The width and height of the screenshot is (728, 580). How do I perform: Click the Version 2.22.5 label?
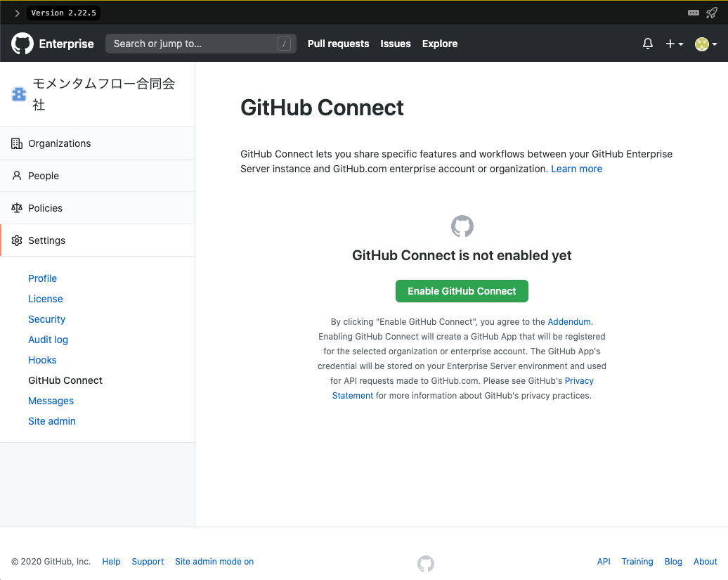pos(64,13)
